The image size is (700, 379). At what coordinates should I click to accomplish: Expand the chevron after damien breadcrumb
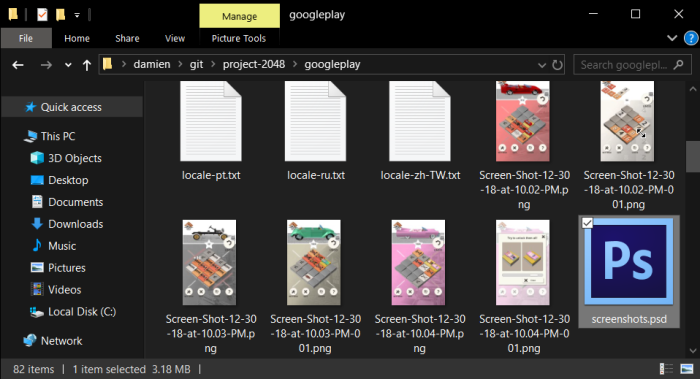point(180,64)
